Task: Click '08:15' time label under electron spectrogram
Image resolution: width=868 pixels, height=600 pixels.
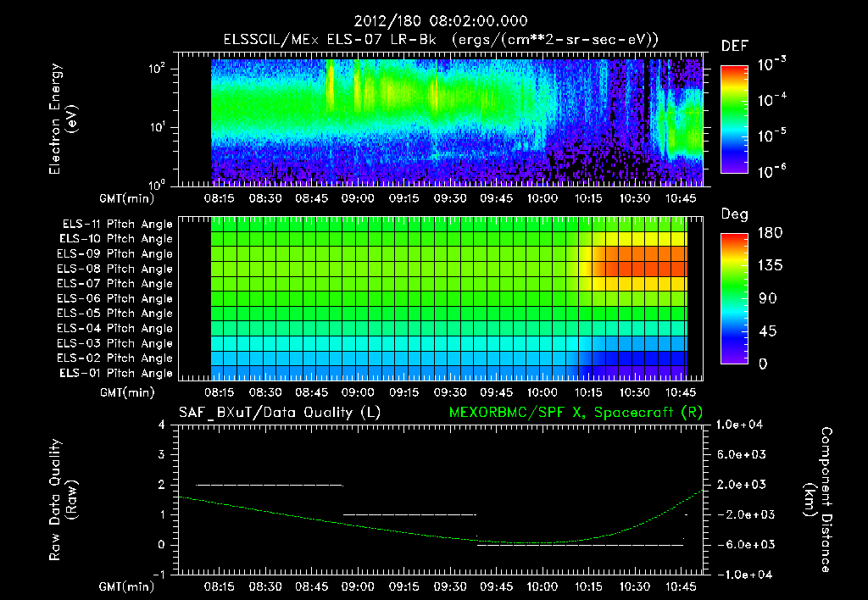Action: 220,198
